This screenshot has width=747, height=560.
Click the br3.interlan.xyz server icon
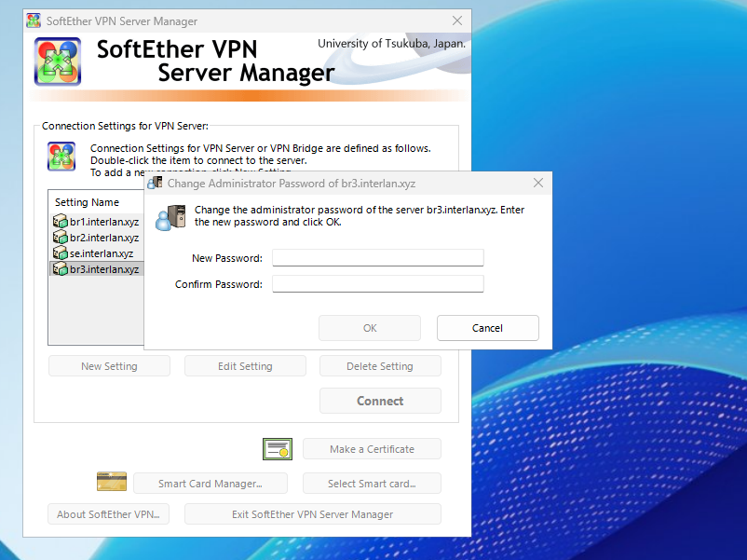click(x=61, y=268)
